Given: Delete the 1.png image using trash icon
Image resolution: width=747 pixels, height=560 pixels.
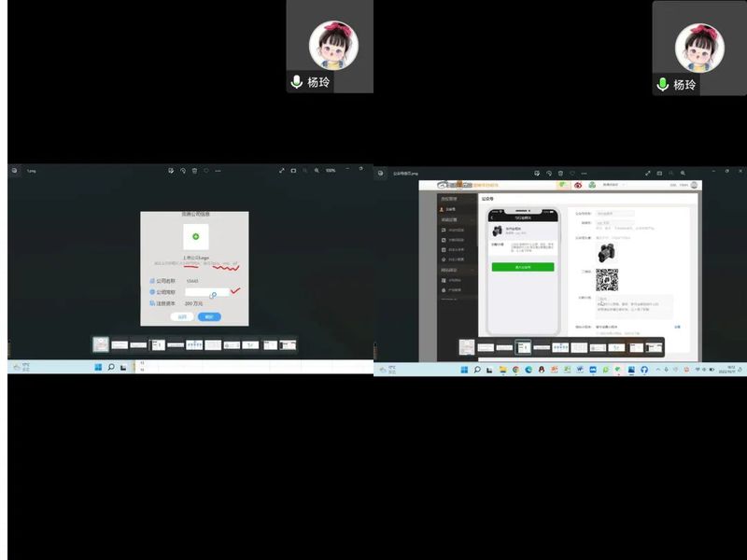Looking at the screenshot, I should [x=194, y=171].
